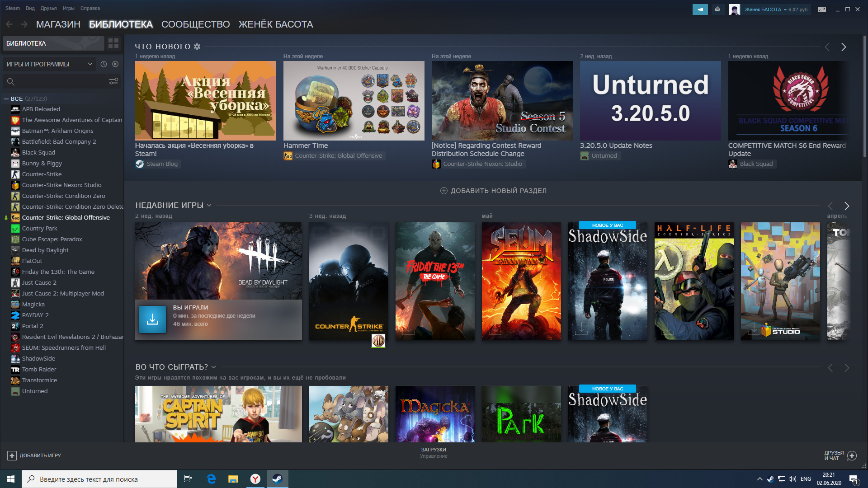Viewport: 868px width, 488px height.
Task: Expand the Недавние игры shelf dropdown
Action: pos(209,206)
